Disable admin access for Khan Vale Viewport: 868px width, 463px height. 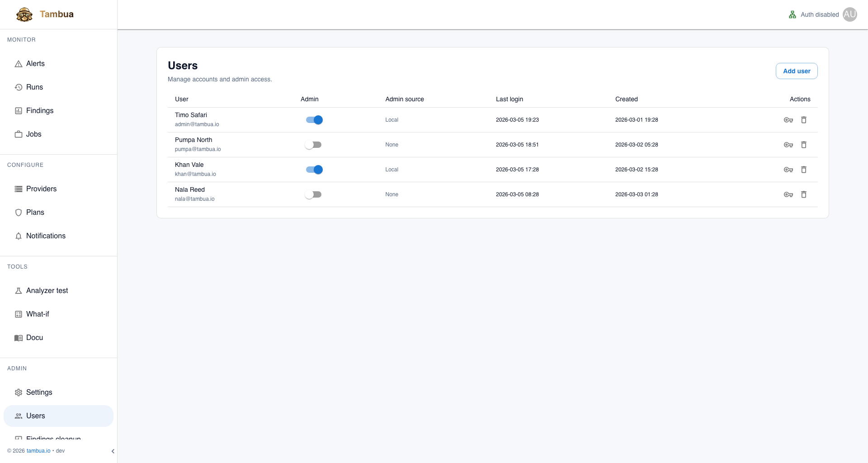click(314, 170)
